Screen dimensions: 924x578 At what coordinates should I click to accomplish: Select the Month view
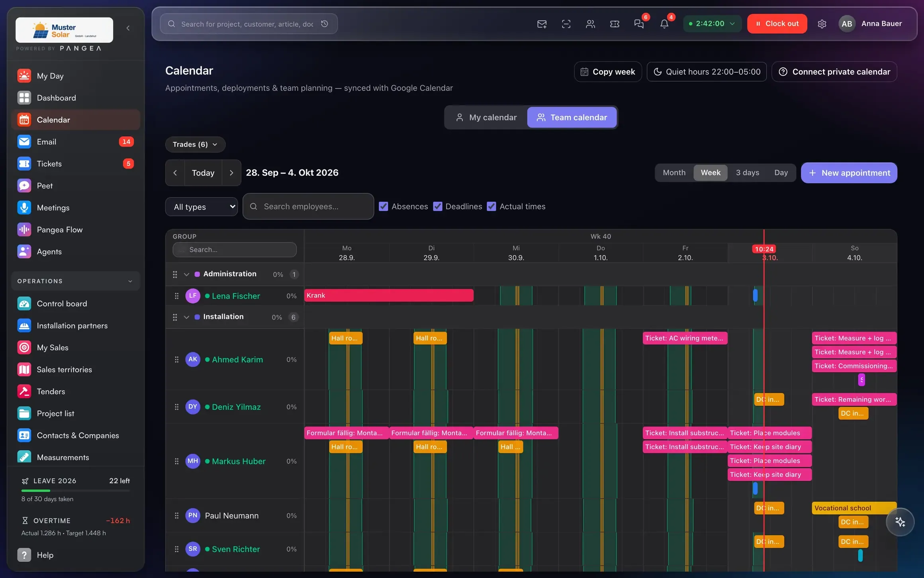pos(674,173)
